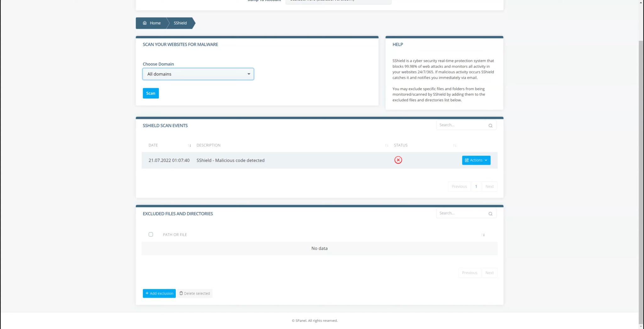Click the Home breadcrumb house icon

[145, 23]
